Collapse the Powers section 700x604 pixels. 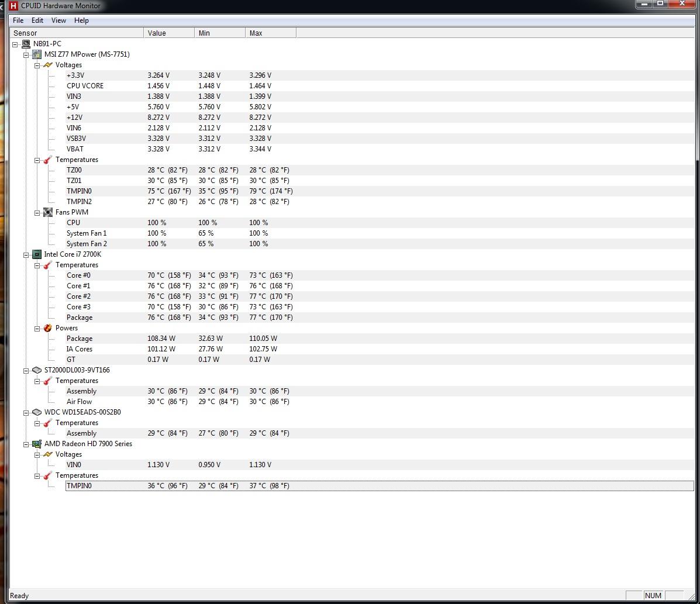[37, 329]
